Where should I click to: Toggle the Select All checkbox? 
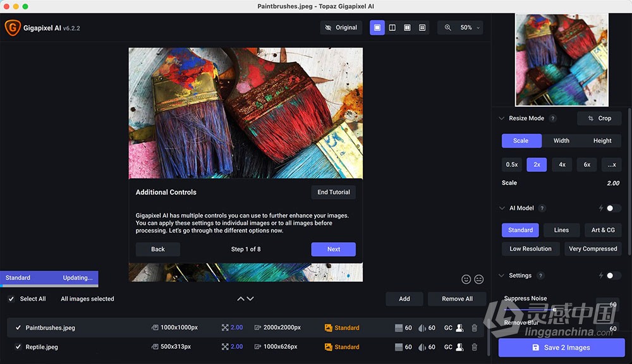pos(11,299)
